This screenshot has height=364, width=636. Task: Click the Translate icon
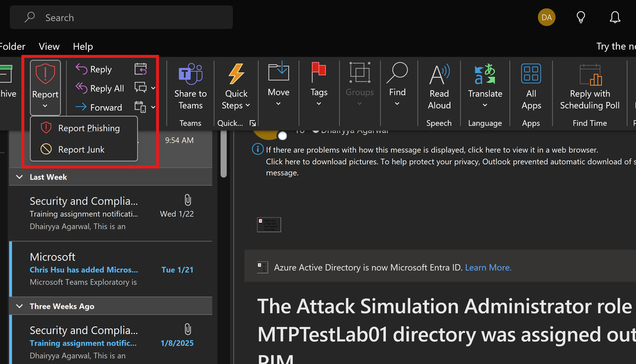point(485,74)
